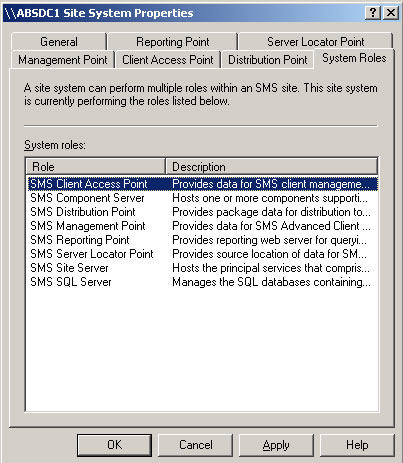
Task: Go to the Management Point tab
Action: click(63, 60)
